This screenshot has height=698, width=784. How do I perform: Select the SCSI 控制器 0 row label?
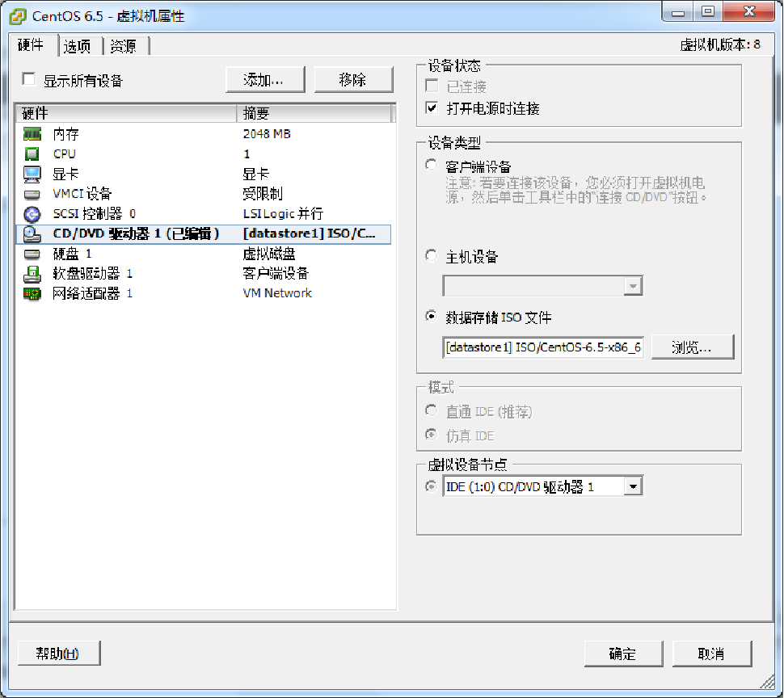pos(95,214)
